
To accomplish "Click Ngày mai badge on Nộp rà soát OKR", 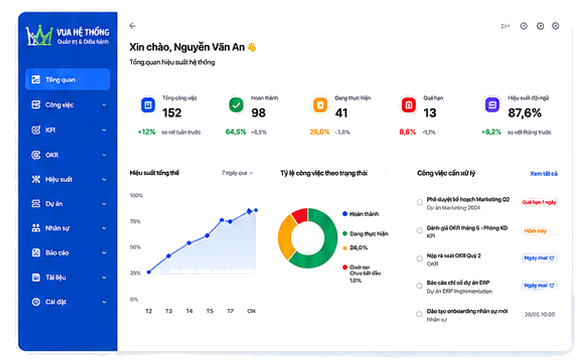I will 539,258.
